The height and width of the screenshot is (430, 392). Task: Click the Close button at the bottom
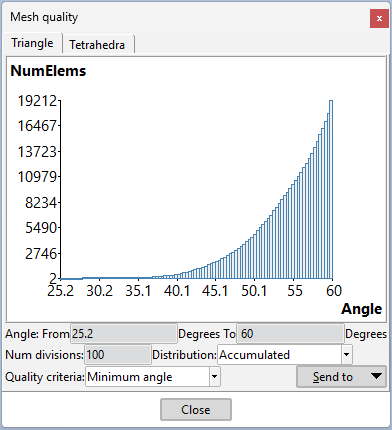pos(196,409)
